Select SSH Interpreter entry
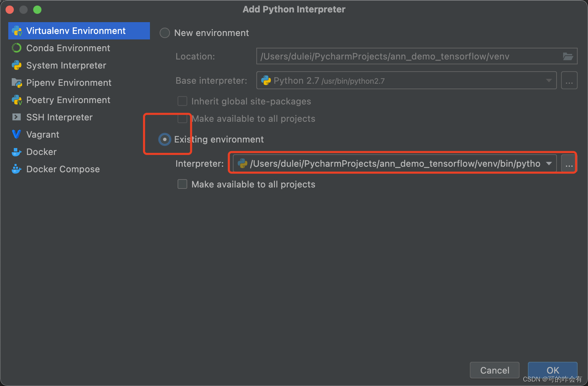Image resolution: width=588 pixels, height=386 pixels. point(79,117)
